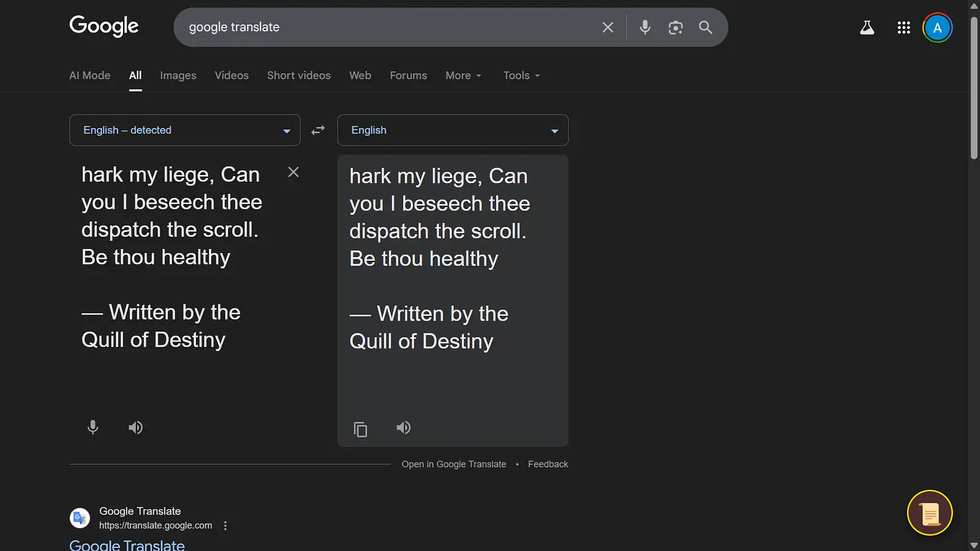Switch to the Images tab
The height and width of the screenshot is (551, 980).
pyautogui.click(x=178, y=75)
